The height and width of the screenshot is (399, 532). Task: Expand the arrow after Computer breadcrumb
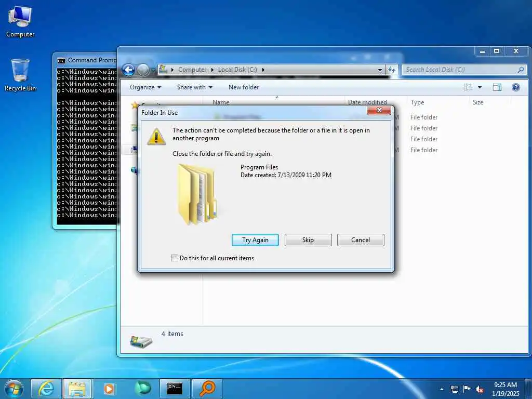[212, 70]
